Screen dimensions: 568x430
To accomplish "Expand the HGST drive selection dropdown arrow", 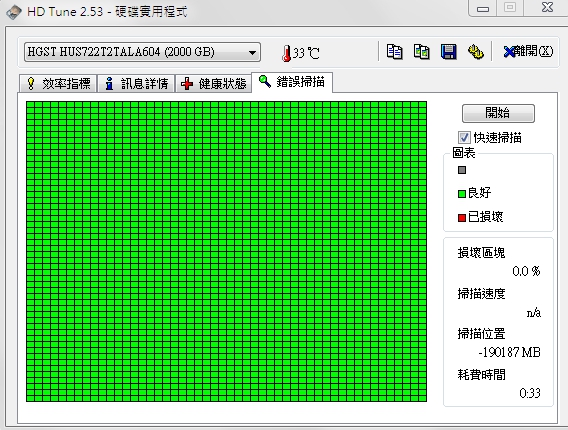I will click(252, 53).
